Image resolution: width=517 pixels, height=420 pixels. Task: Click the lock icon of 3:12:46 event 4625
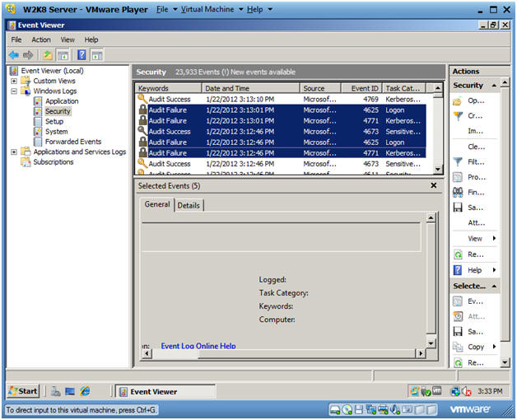point(142,142)
